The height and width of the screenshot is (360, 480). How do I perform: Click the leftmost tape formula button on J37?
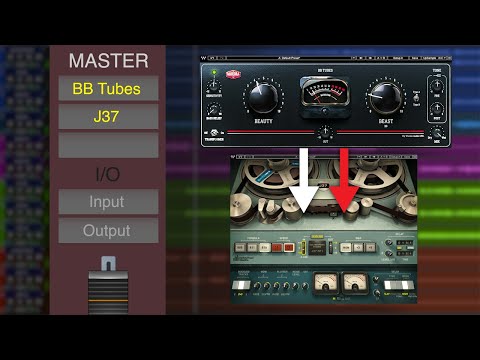(240, 247)
